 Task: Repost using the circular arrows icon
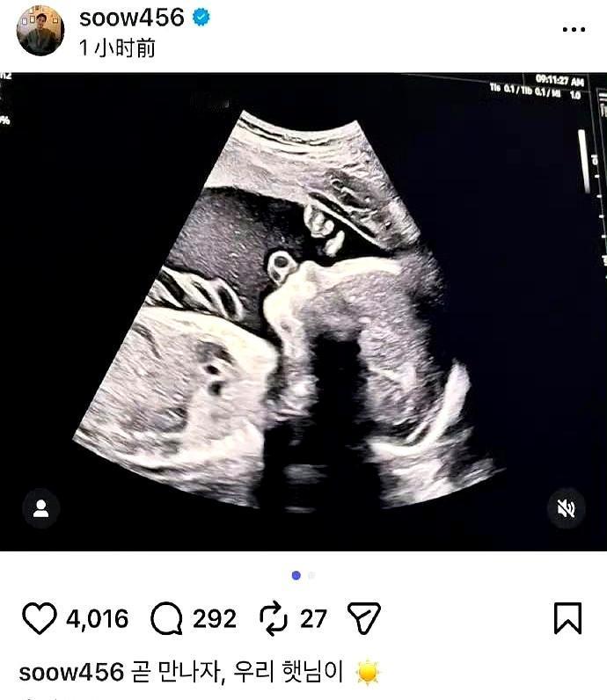[x=274, y=618]
